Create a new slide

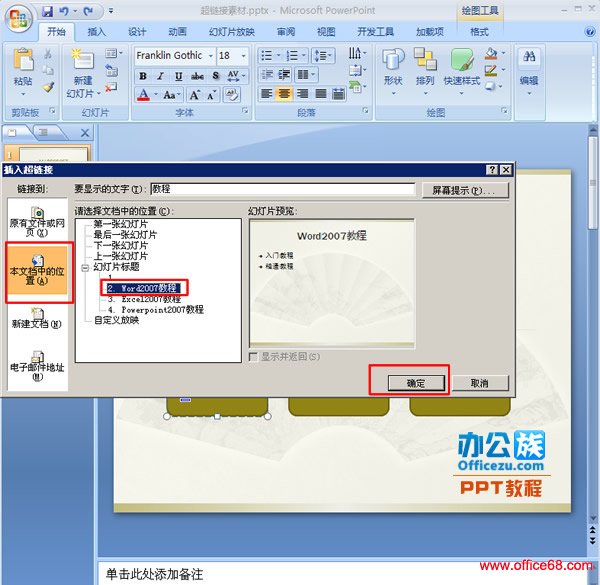(x=83, y=61)
